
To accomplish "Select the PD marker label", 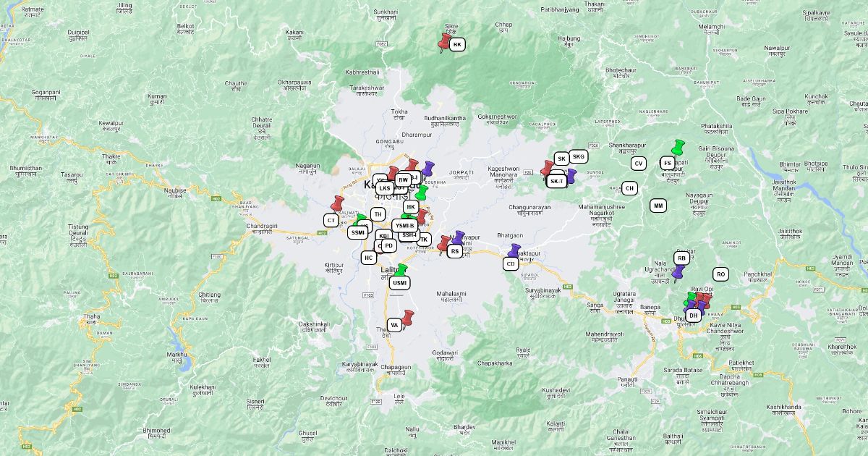I will pos(389,245).
